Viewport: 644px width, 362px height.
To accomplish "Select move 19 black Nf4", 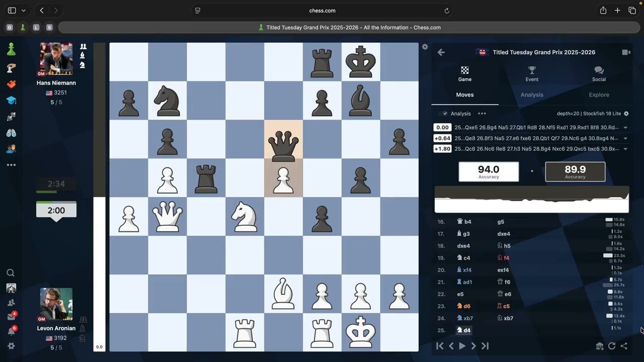I will (503, 258).
